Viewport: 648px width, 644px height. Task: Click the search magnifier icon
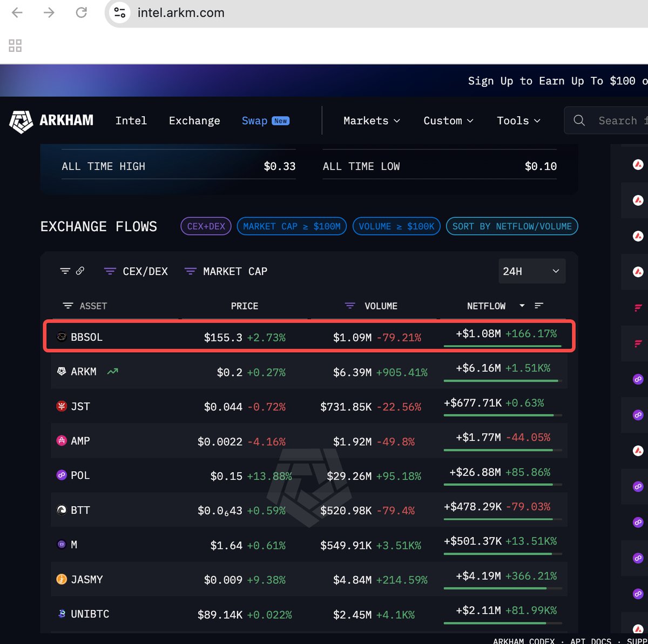(x=579, y=120)
